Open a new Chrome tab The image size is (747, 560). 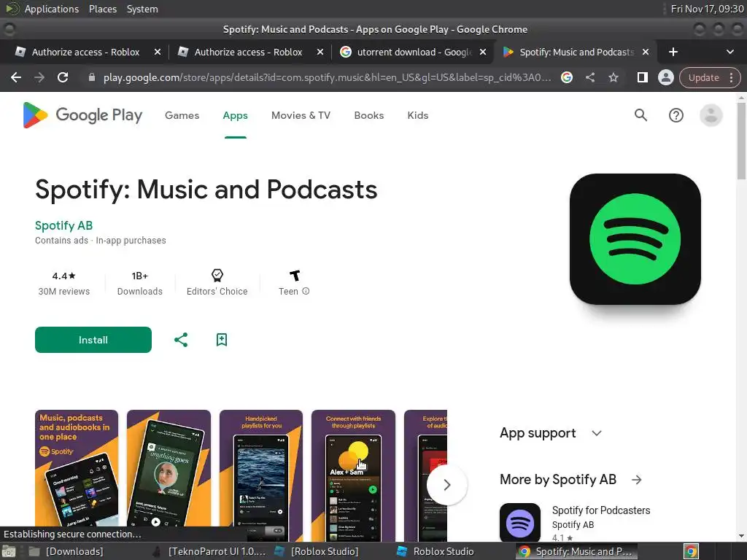pos(673,52)
